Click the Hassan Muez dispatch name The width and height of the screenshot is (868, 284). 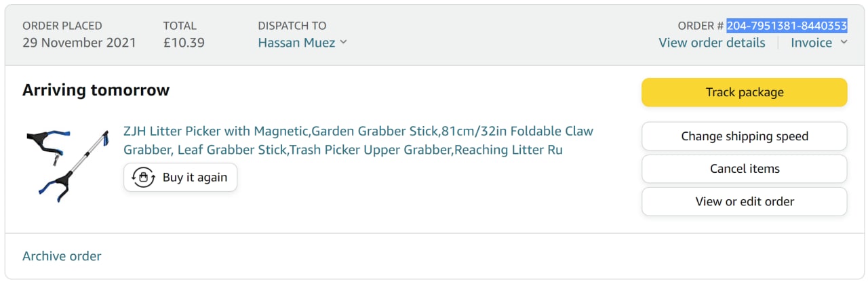coord(296,43)
